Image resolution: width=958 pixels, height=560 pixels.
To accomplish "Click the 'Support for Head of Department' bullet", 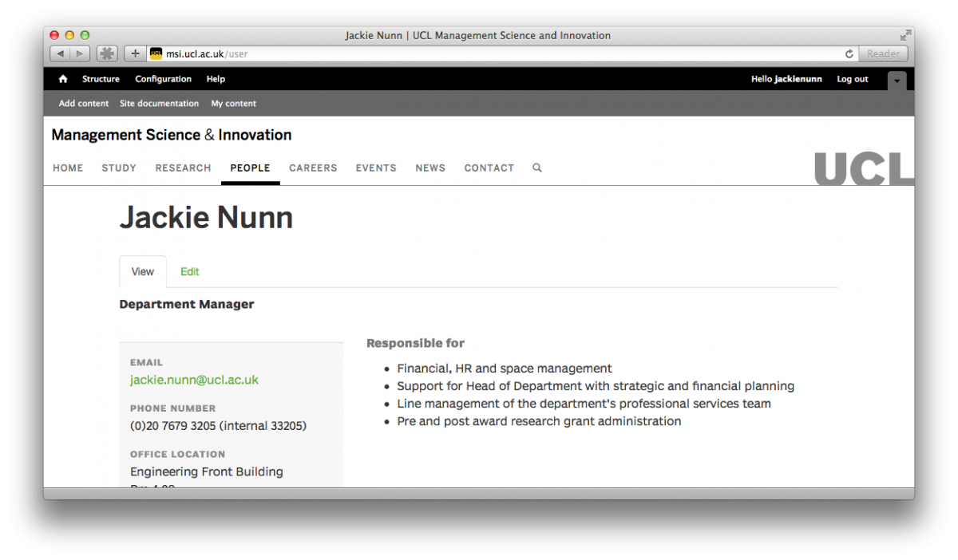I will click(x=596, y=386).
